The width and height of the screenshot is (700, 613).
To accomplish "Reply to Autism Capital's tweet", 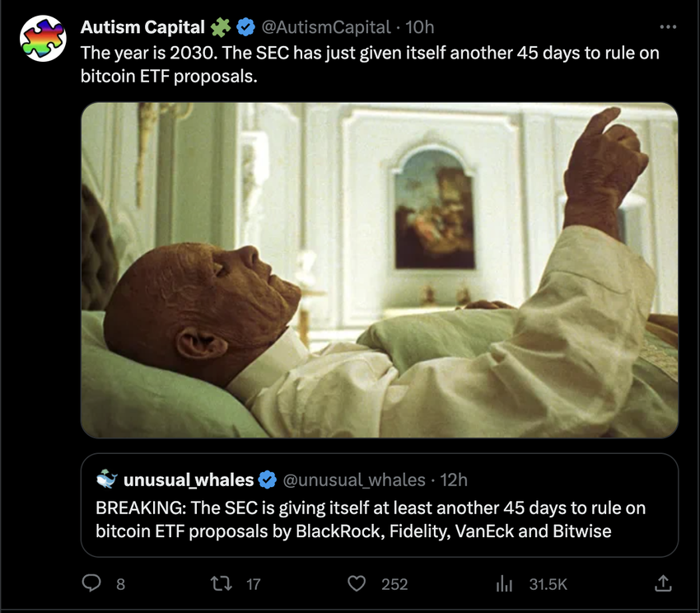I will click(x=91, y=584).
